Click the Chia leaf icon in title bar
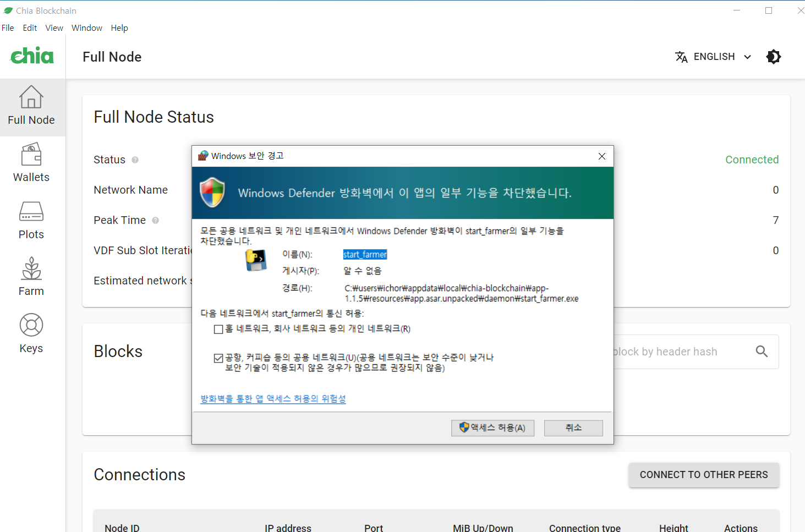Viewport: 805px width, 532px height. (x=8, y=10)
